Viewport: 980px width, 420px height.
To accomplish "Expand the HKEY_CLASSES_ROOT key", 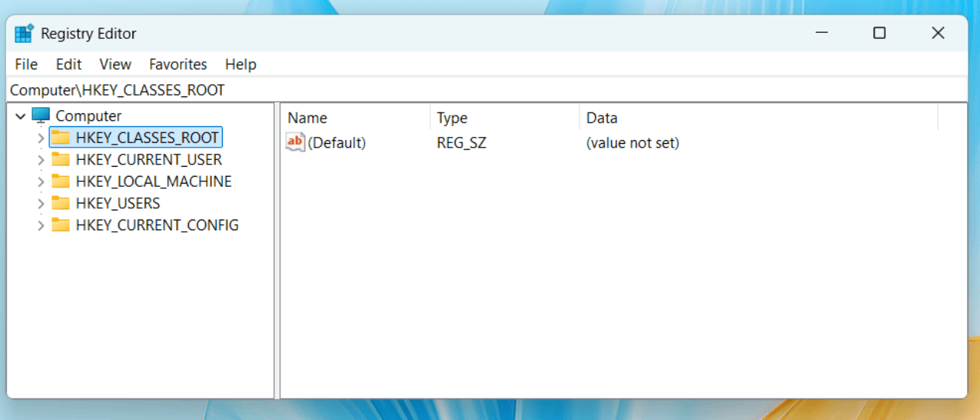I will 41,138.
